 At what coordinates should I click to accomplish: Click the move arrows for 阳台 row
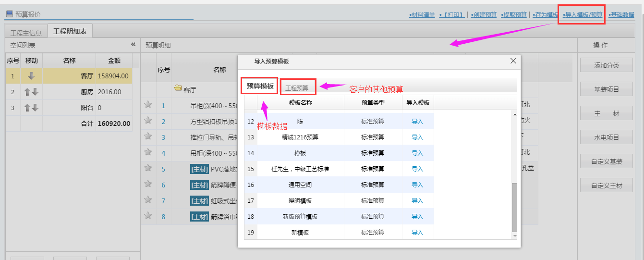tap(31, 108)
